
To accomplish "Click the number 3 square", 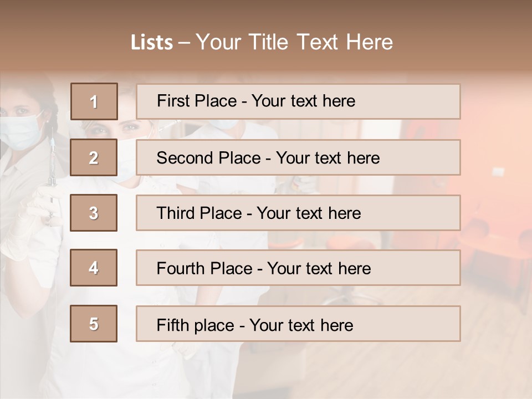I will [94, 213].
